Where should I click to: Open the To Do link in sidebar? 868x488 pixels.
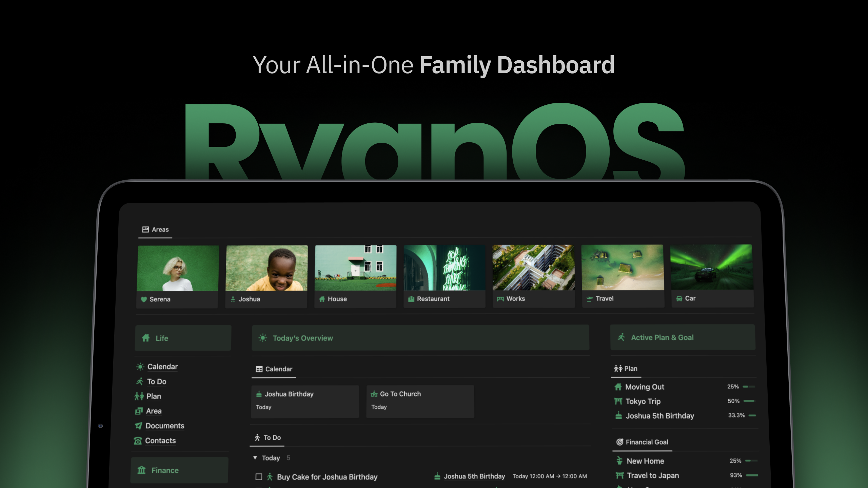157,382
